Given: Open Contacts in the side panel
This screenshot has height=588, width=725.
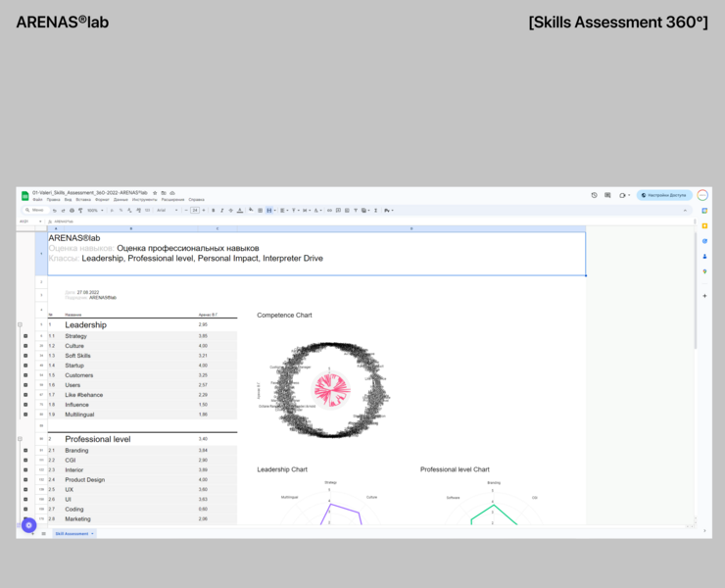Looking at the screenshot, I should pyautogui.click(x=703, y=257).
